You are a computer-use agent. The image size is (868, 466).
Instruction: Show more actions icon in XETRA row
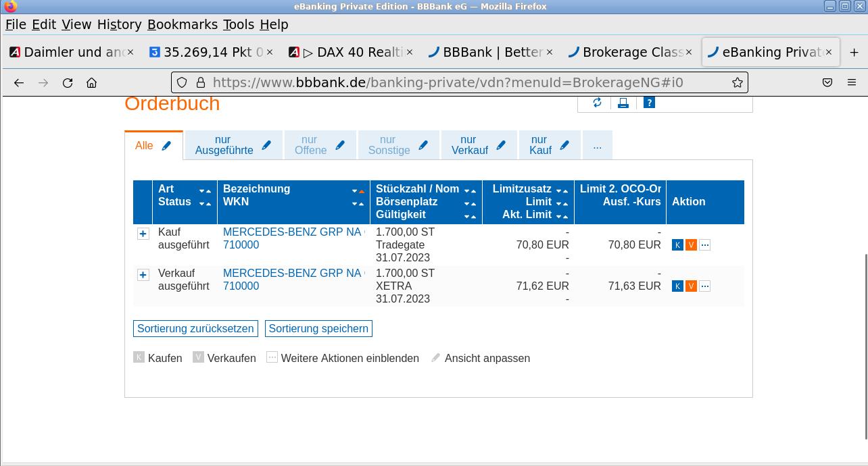tap(704, 286)
